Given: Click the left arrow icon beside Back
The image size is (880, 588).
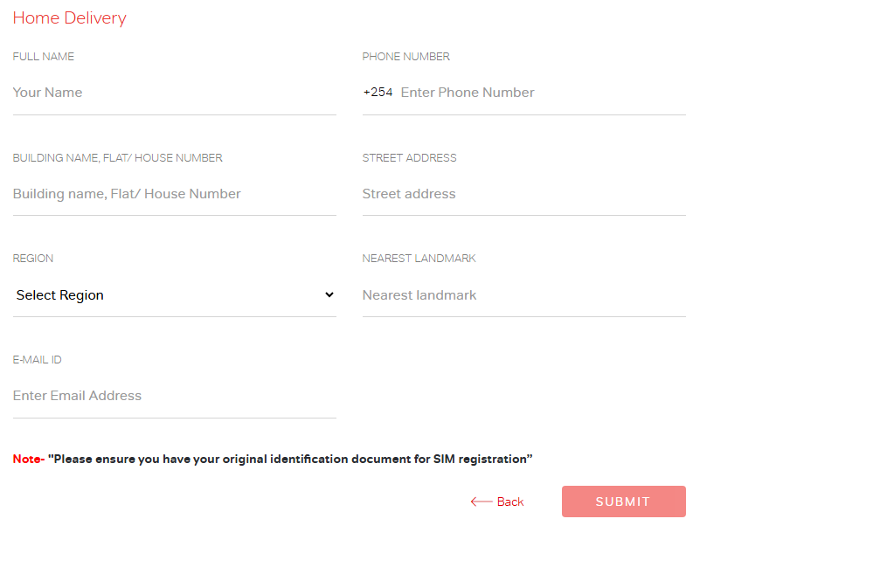Looking at the screenshot, I should click(x=481, y=502).
